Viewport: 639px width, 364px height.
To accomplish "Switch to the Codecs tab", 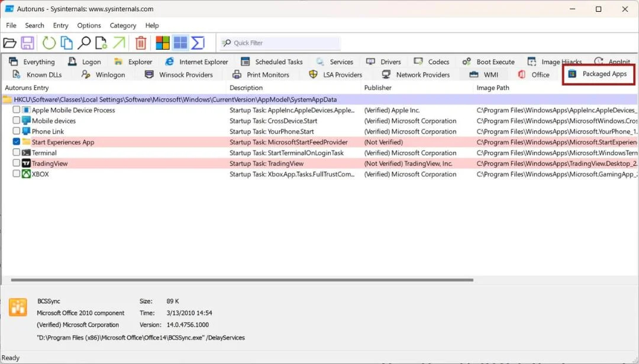I will tap(431, 61).
